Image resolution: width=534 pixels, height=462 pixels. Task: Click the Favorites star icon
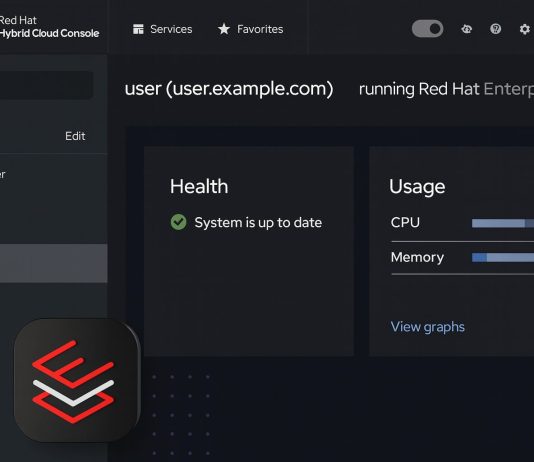224,29
